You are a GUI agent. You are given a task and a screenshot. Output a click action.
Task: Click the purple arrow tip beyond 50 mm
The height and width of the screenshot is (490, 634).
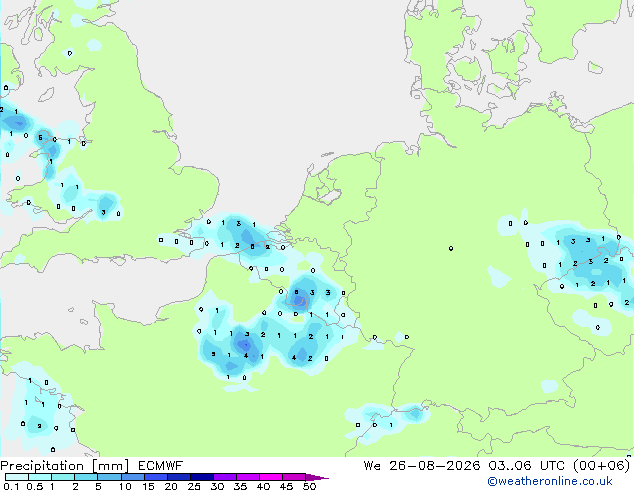click(x=317, y=477)
